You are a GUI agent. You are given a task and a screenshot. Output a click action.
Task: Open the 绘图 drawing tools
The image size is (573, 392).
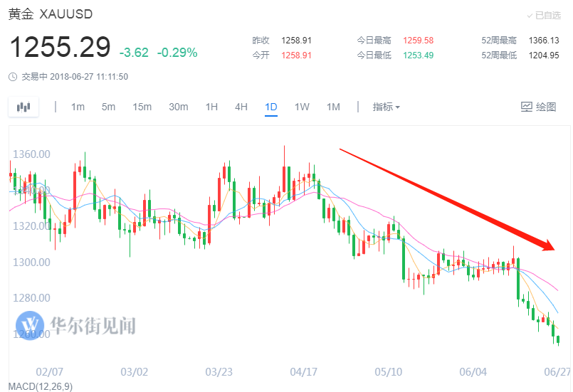[x=538, y=107]
